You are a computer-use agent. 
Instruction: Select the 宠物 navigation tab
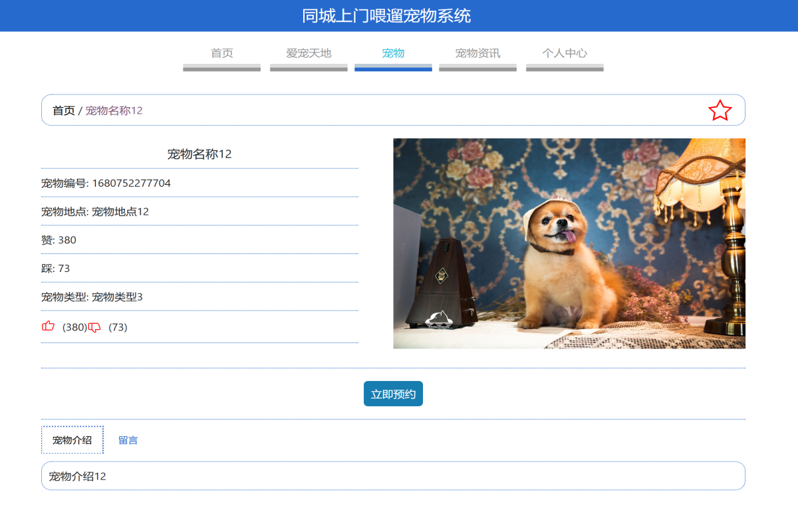392,53
